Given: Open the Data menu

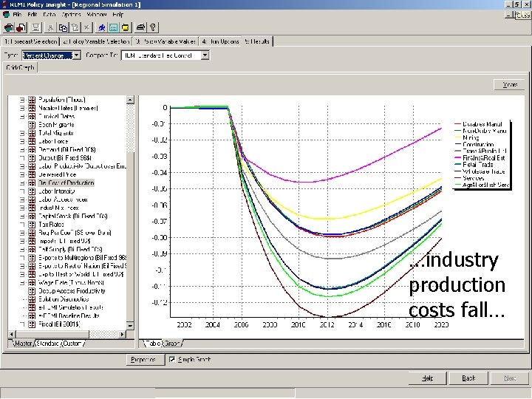Looking at the screenshot, I should [50, 15].
